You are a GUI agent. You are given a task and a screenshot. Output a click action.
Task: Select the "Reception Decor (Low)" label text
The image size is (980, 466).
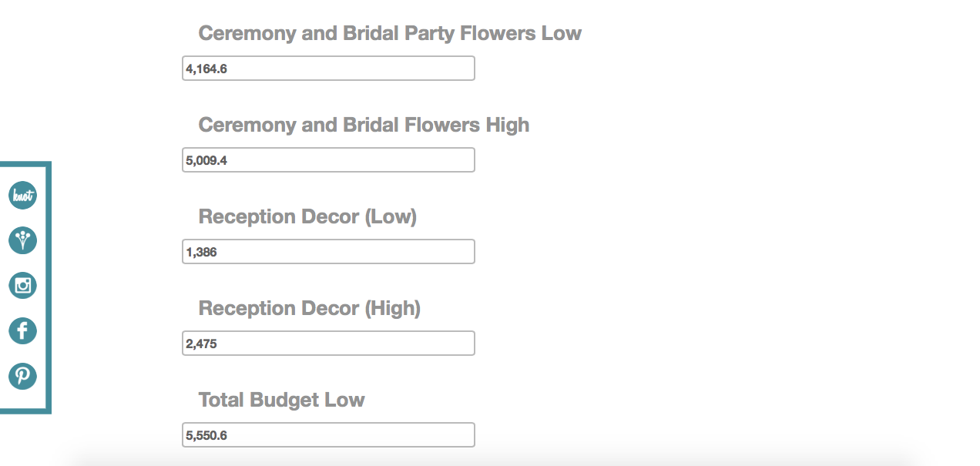[x=307, y=216]
